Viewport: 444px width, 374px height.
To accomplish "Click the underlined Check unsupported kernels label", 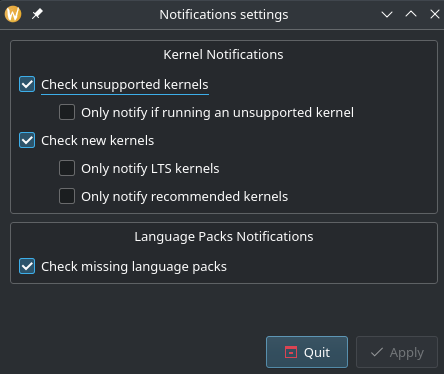I will tap(125, 85).
